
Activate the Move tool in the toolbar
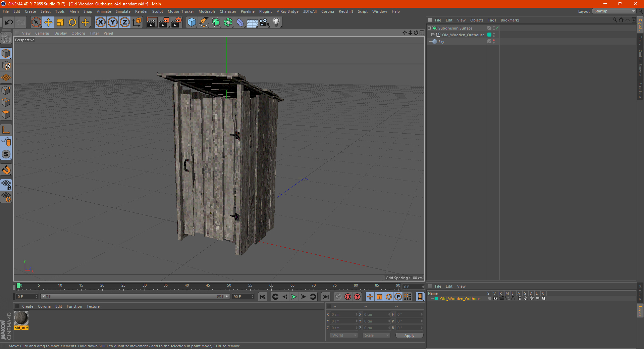(x=48, y=22)
